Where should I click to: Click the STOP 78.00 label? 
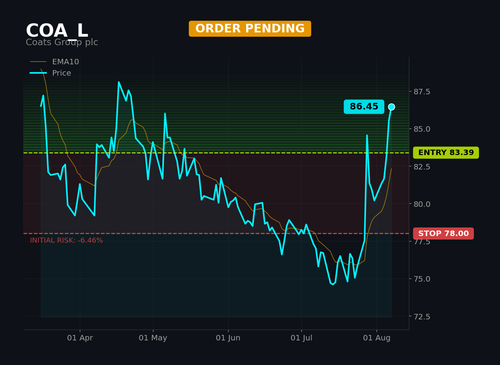tap(443, 233)
